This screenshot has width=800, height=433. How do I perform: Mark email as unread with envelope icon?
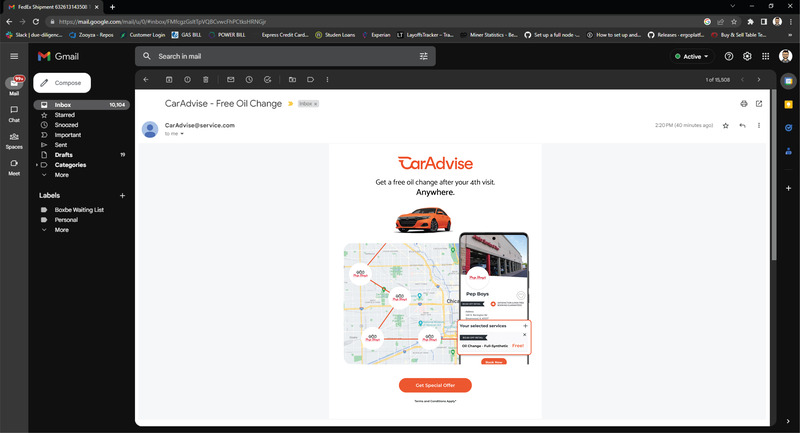pos(231,80)
